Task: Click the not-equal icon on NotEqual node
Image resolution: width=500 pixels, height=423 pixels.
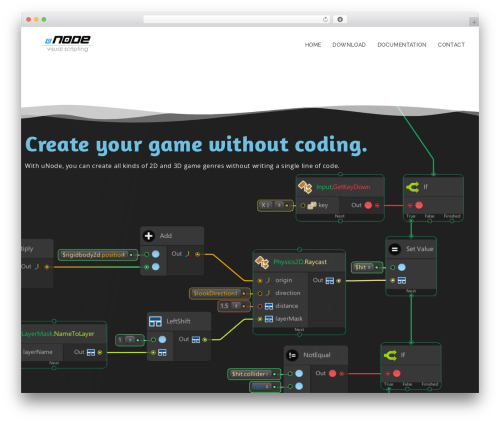Action: (x=292, y=355)
